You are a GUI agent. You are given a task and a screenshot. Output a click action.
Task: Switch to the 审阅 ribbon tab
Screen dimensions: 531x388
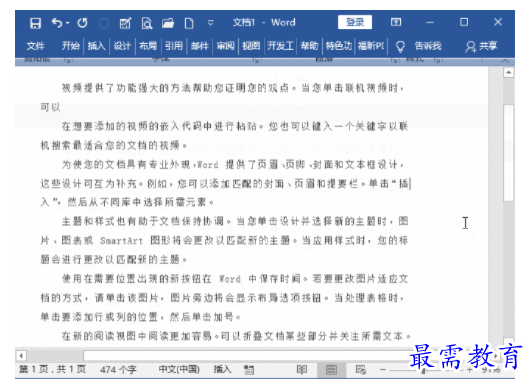point(225,46)
